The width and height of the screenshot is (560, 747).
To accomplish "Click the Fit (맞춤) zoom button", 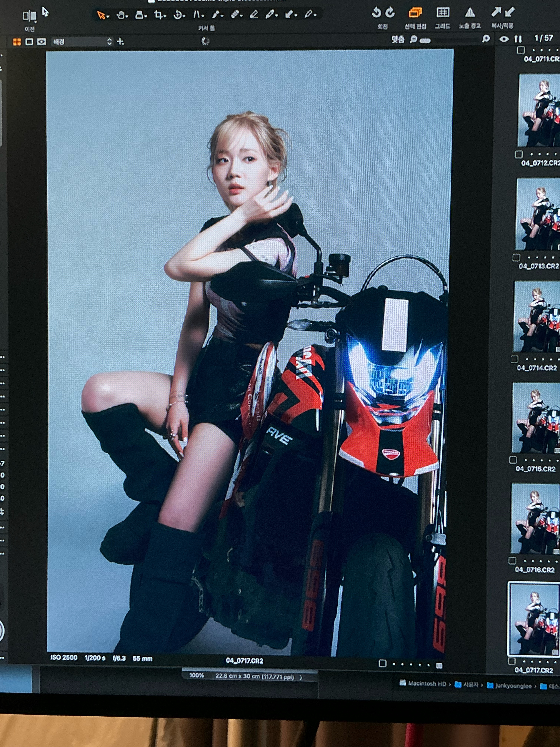I will [x=398, y=39].
